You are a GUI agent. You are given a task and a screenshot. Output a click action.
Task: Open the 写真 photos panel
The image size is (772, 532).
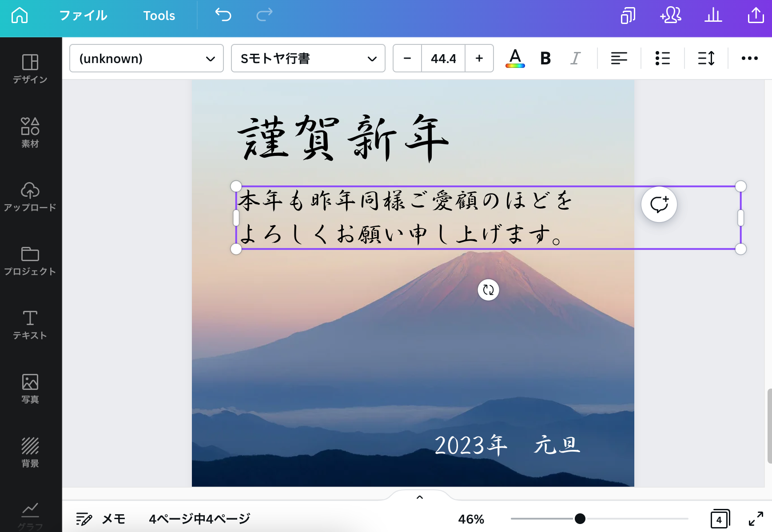coord(30,389)
